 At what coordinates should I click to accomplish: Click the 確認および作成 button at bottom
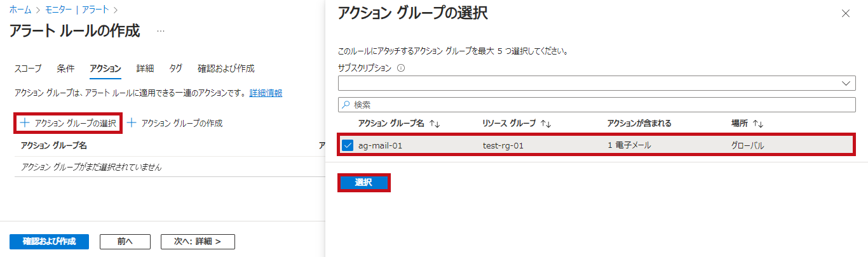[49, 242]
